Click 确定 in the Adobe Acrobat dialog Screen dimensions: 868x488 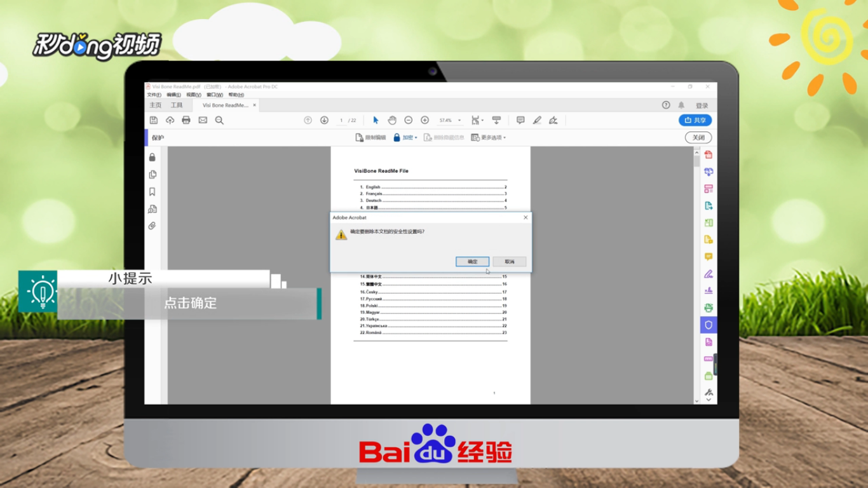[473, 261]
